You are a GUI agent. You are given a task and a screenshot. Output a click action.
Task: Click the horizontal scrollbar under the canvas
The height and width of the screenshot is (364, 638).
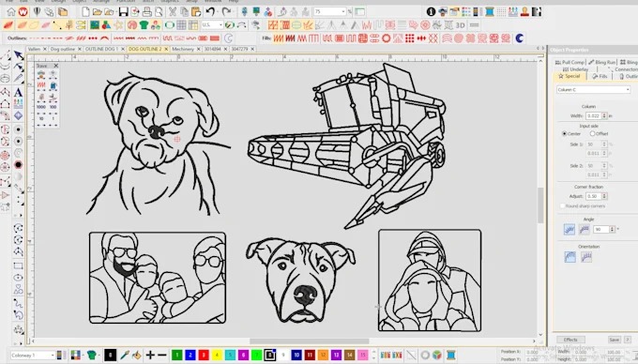[310, 341]
